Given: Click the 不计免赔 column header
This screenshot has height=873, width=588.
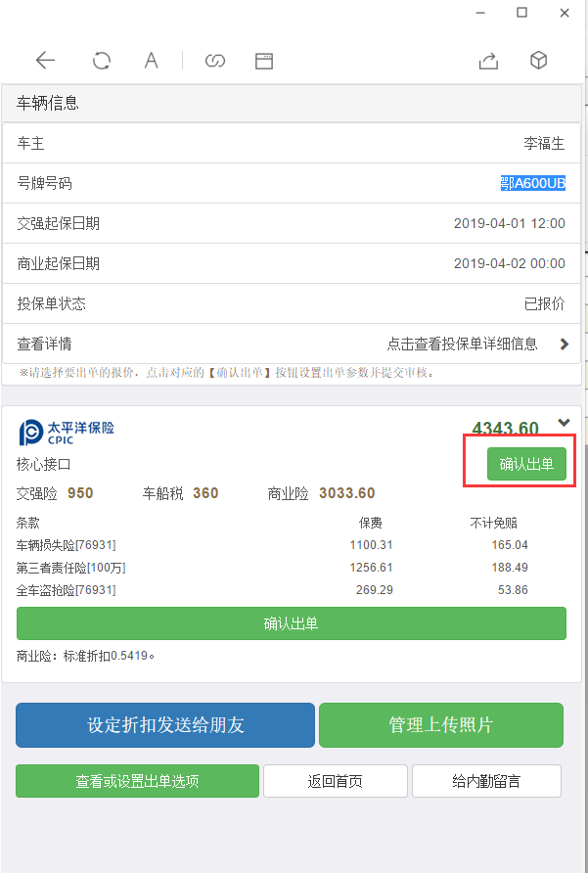Looking at the screenshot, I should click(494, 524).
